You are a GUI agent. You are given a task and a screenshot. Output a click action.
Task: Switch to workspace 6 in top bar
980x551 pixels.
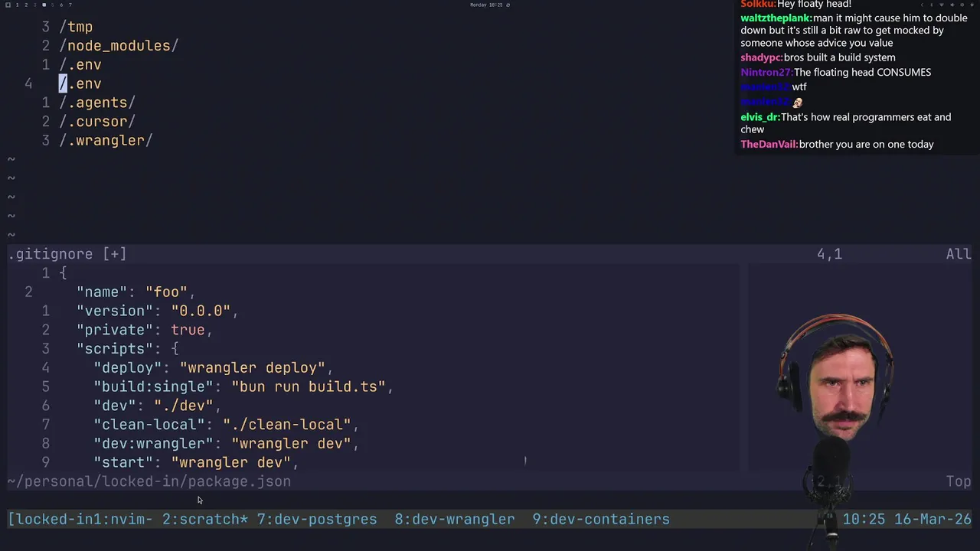(61, 5)
